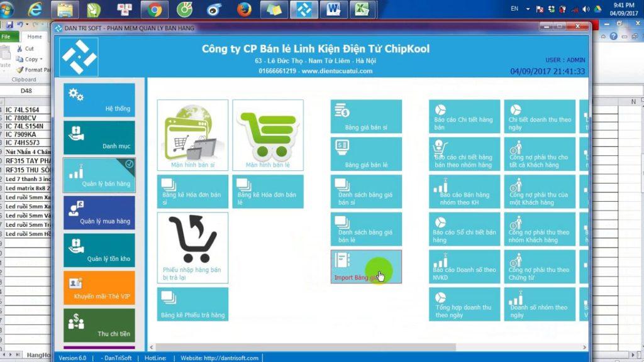Click HotLine in the status bar
The width and height of the screenshot is (644, 362).
pyautogui.click(x=155, y=358)
